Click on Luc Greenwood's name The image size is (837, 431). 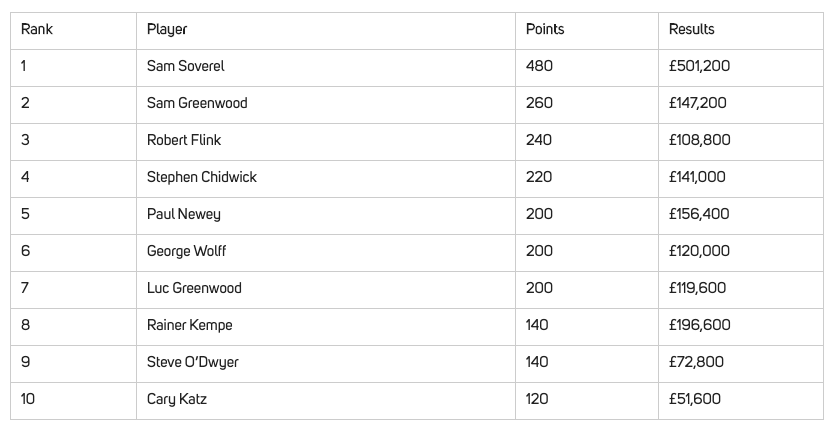(194, 288)
